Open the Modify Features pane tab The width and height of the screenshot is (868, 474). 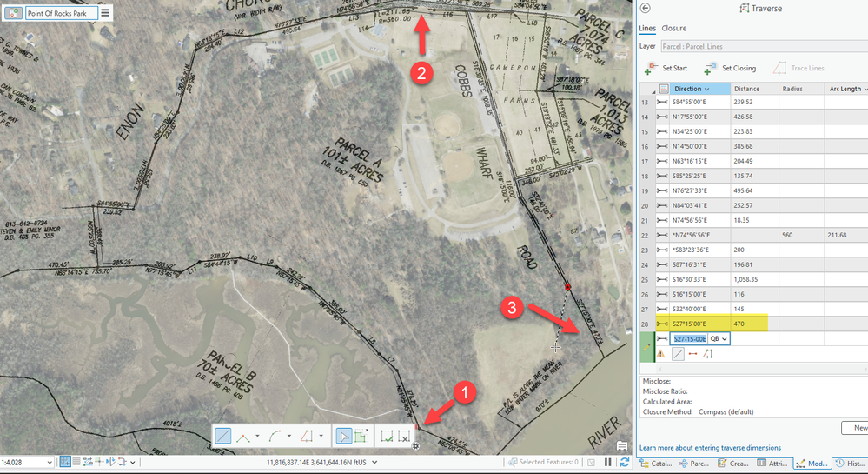812,464
